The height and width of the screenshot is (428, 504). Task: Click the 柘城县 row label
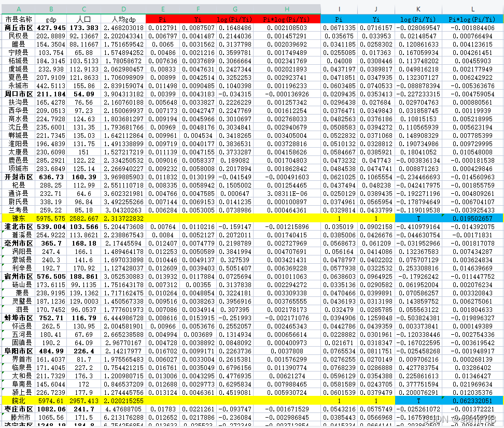tap(19, 61)
